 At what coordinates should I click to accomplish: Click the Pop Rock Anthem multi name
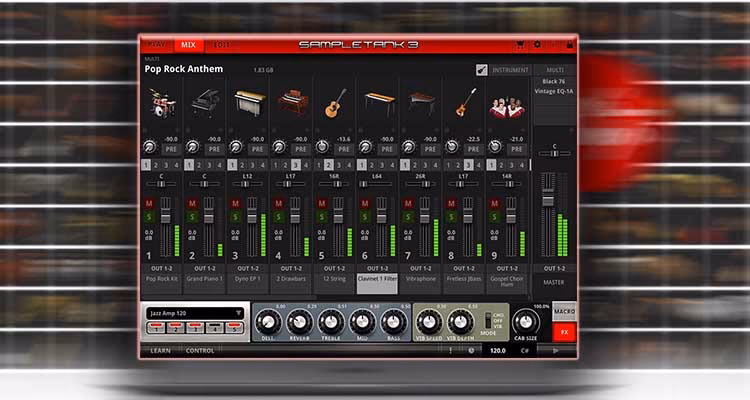click(x=184, y=69)
